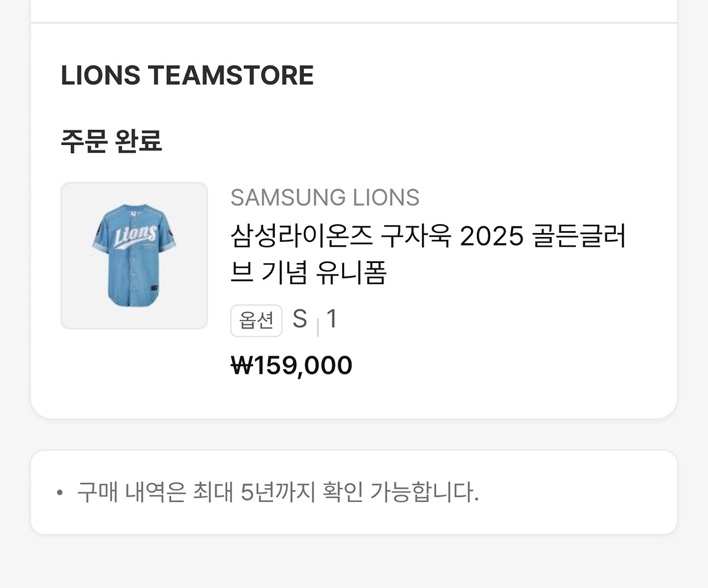Click the bullet point before the notice
The height and width of the screenshot is (588, 708).
tap(59, 492)
